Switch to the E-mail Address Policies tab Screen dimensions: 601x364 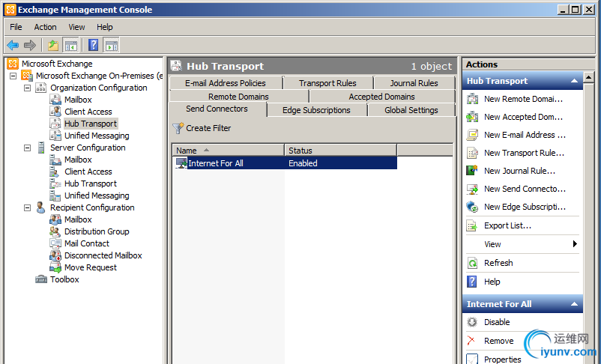pyautogui.click(x=226, y=83)
